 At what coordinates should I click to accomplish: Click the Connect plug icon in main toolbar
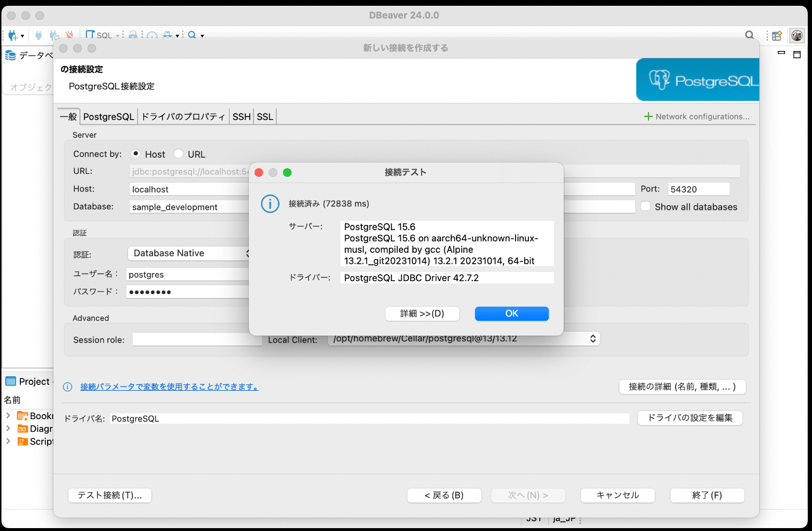click(39, 35)
